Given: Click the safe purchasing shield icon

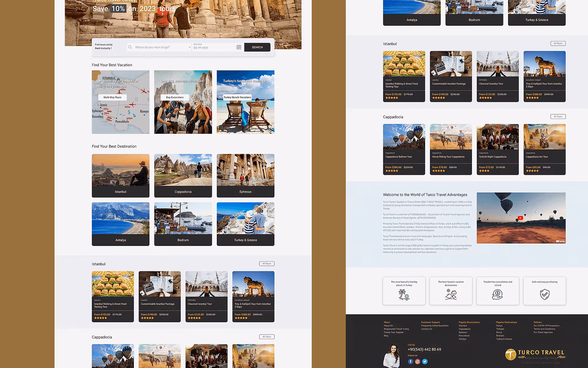Looking at the screenshot, I should 545,295.
